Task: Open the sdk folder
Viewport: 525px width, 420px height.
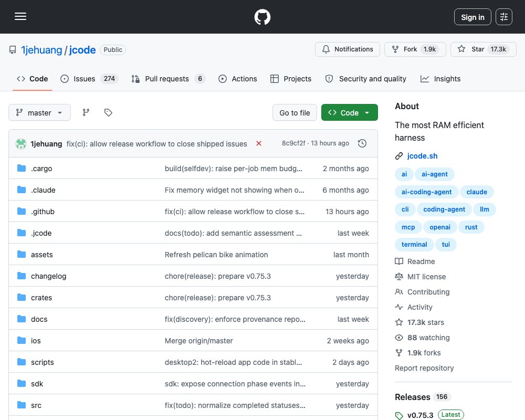Action: tap(37, 384)
